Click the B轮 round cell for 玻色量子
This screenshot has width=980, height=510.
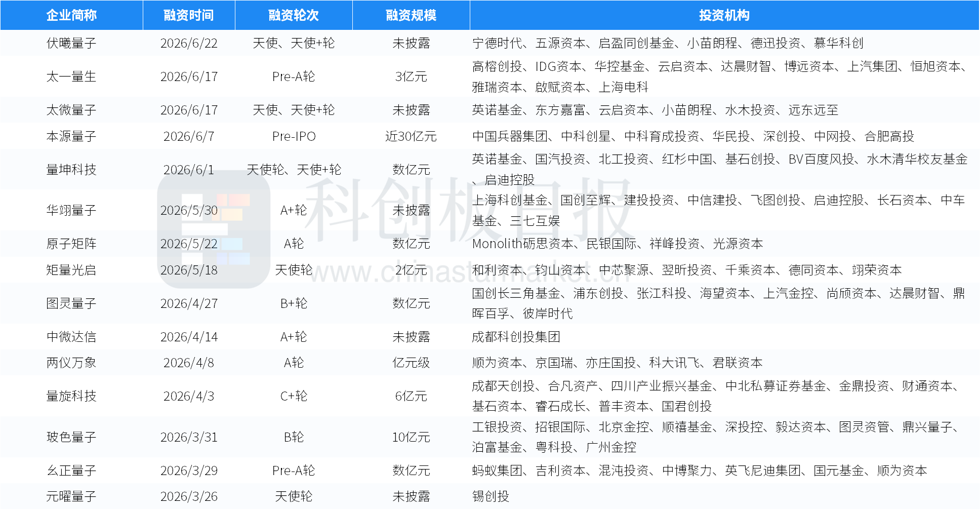coord(294,437)
